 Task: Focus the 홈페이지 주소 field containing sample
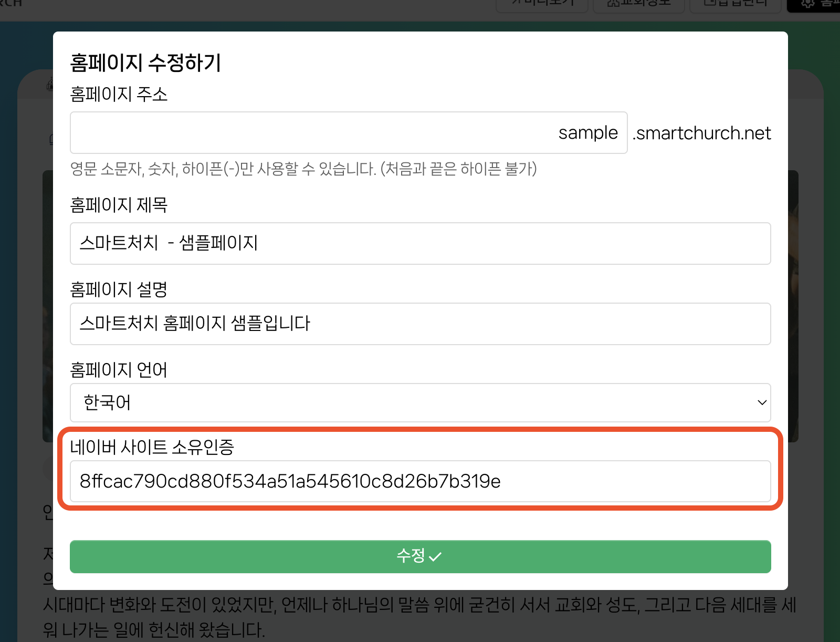tap(349, 133)
